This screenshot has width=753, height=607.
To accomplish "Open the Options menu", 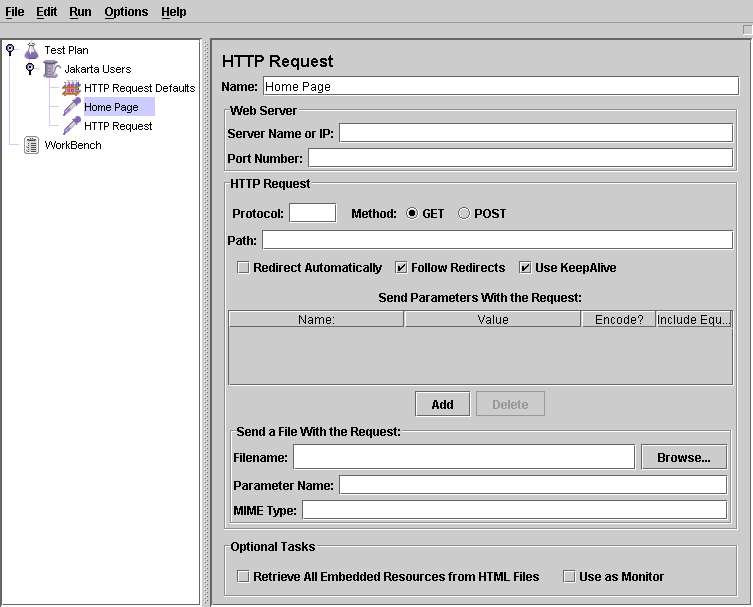I will 126,12.
